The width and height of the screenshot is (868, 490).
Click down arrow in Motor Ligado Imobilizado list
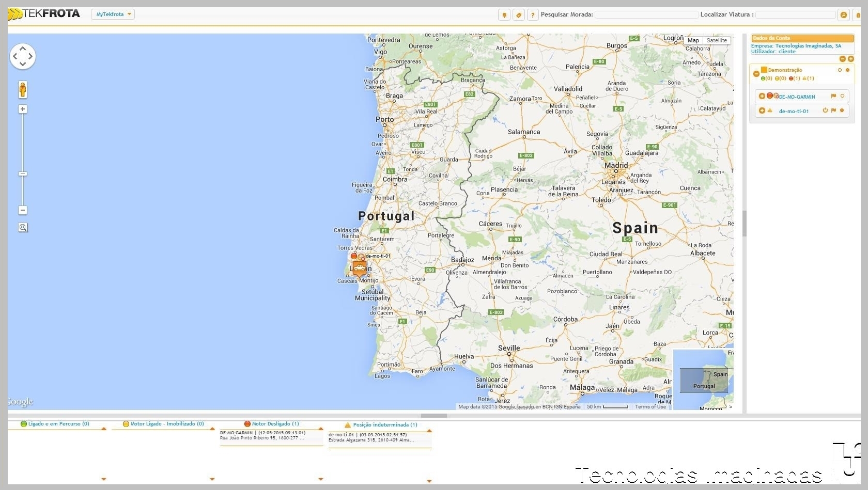[x=212, y=479]
